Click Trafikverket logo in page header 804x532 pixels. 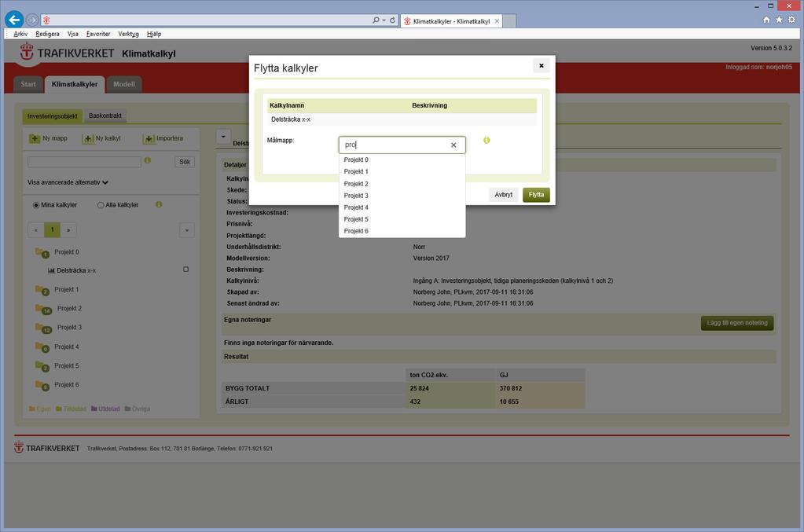click(x=67, y=53)
